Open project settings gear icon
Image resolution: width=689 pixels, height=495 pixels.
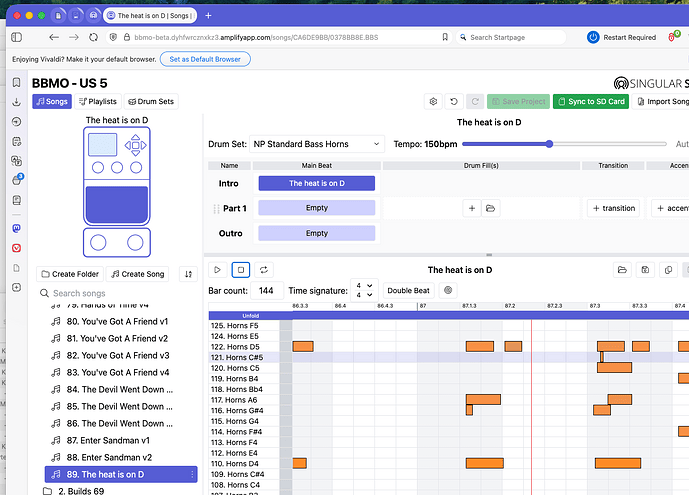[433, 101]
